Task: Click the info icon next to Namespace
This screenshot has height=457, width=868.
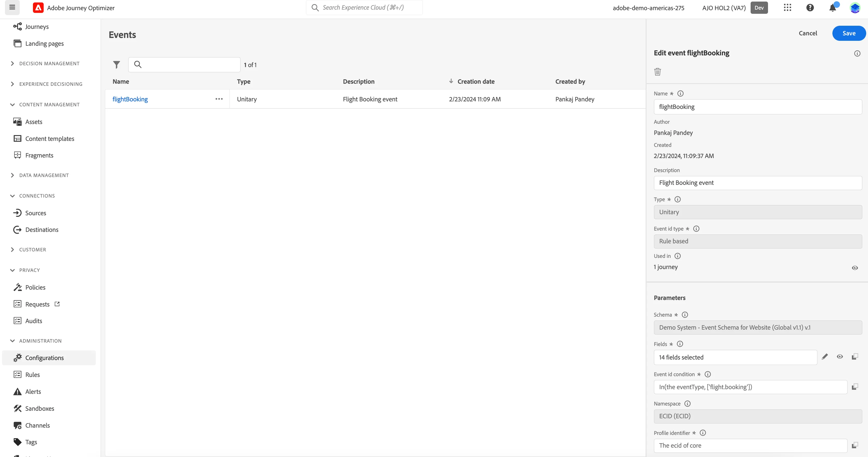Action: point(687,403)
